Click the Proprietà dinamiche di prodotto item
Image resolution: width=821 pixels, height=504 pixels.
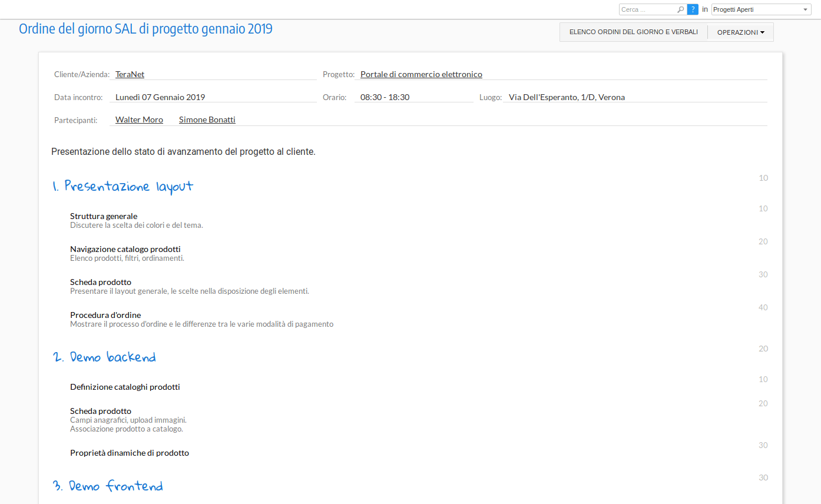point(130,453)
